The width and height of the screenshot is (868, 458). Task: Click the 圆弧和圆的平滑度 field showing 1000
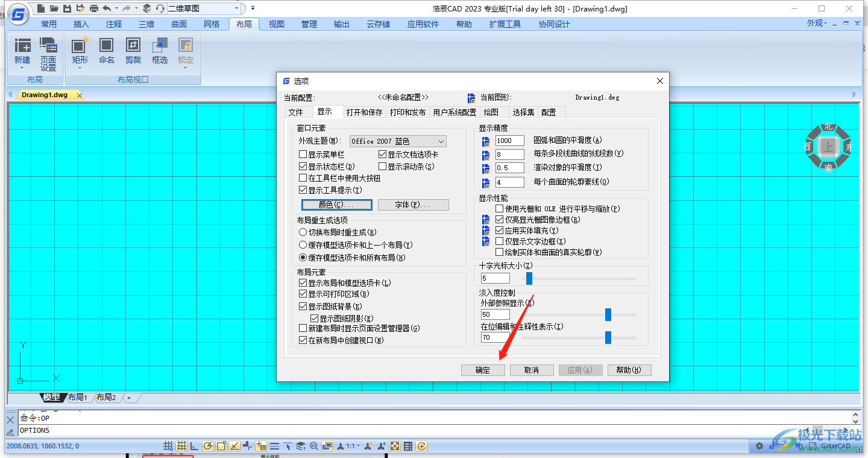coord(510,141)
